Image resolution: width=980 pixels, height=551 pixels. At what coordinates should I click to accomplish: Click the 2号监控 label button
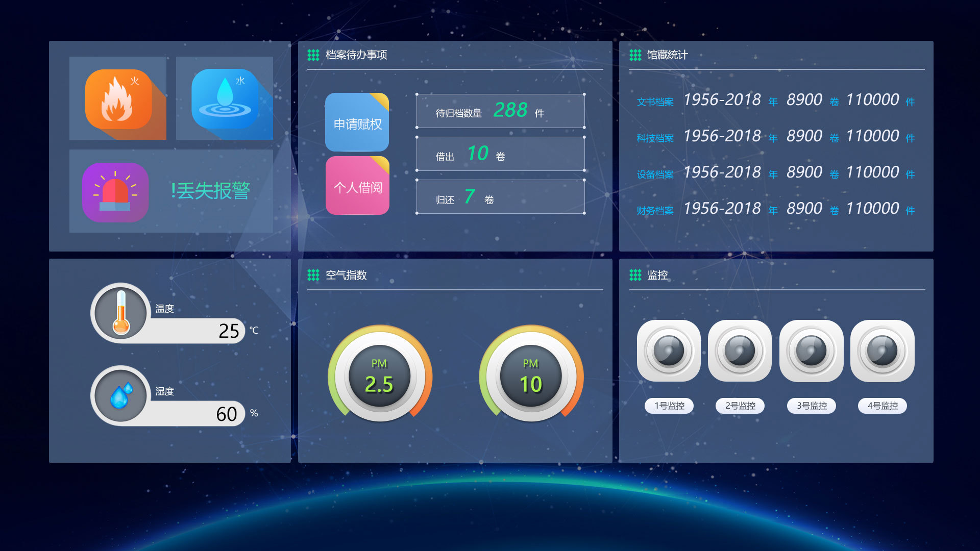tap(740, 406)
